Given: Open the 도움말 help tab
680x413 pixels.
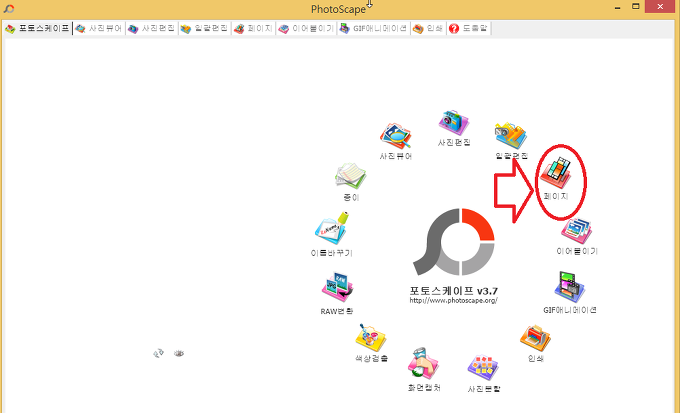Looking at the screenshot, I should [468, 29].
